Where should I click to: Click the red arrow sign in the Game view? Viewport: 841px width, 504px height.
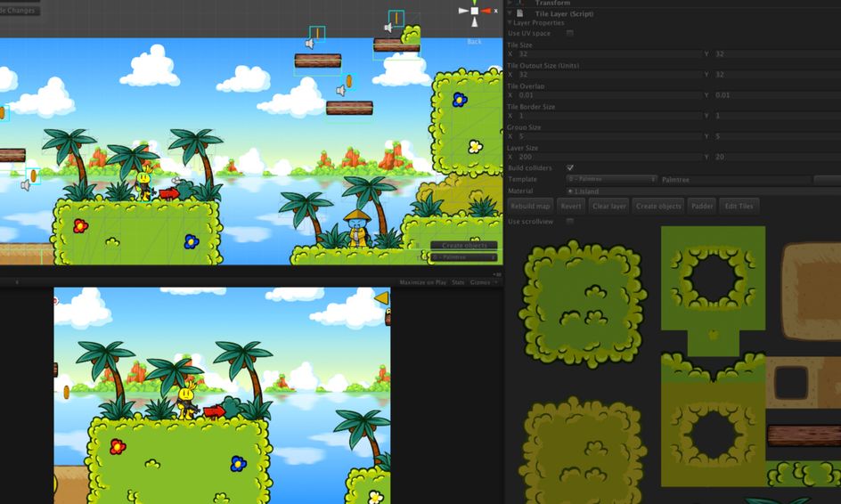(x=214, y=411)
